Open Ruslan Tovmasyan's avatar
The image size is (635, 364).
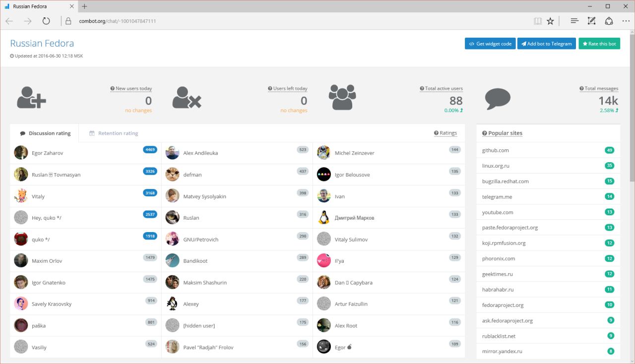click(21, 175)
